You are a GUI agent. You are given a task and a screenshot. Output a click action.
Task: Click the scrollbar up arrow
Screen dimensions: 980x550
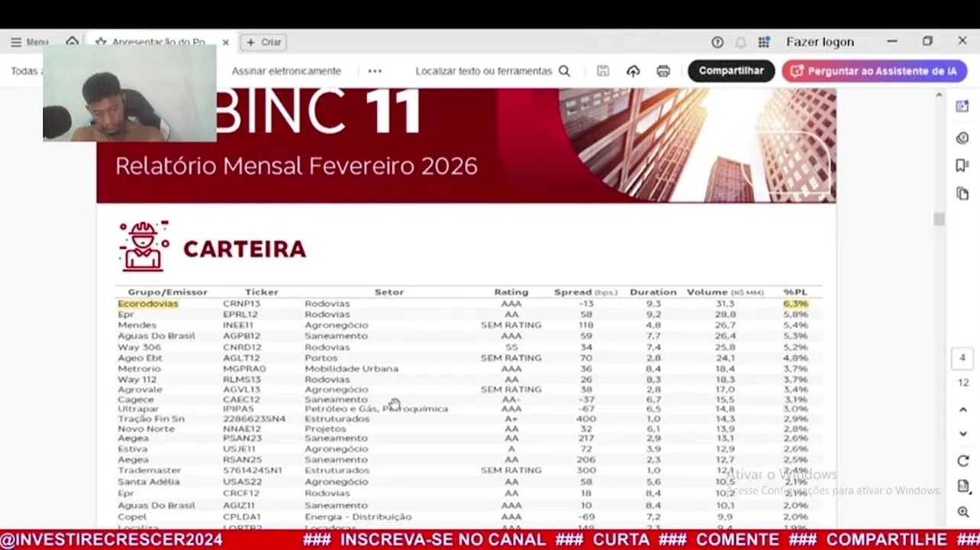pos(939,95)
